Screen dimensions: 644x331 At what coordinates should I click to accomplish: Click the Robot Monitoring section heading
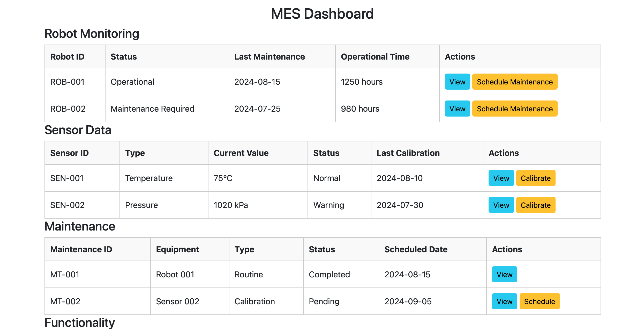click(92, 33)
